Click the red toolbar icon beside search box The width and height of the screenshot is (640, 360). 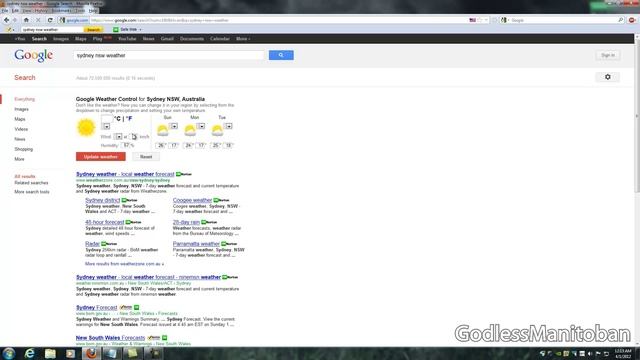[x=632, y=20]
